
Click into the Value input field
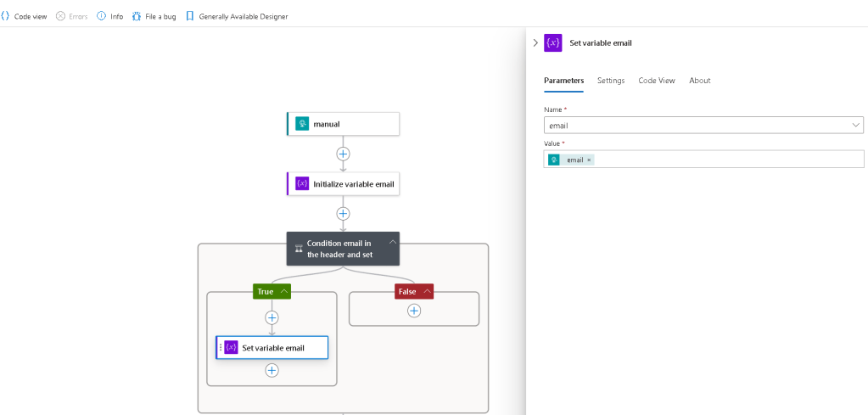click(x=703, y=160)
